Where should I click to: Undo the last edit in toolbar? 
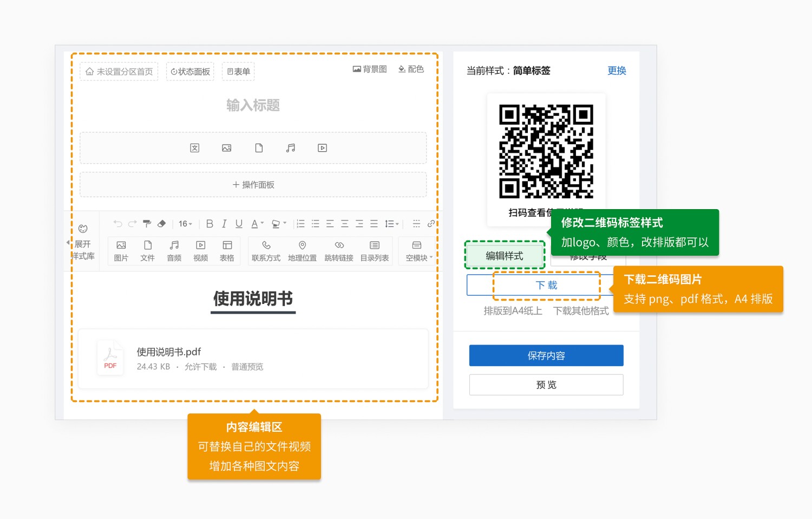pos(117,224)
